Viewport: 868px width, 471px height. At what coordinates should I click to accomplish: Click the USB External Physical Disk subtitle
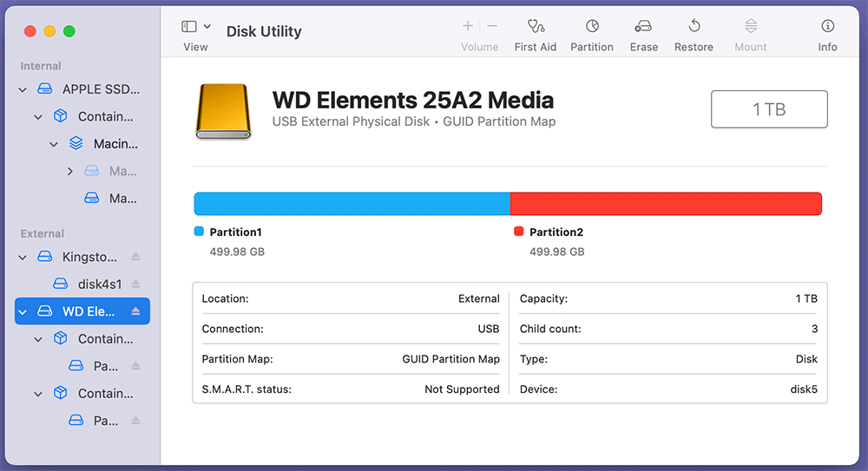click(x=351, y=121)
